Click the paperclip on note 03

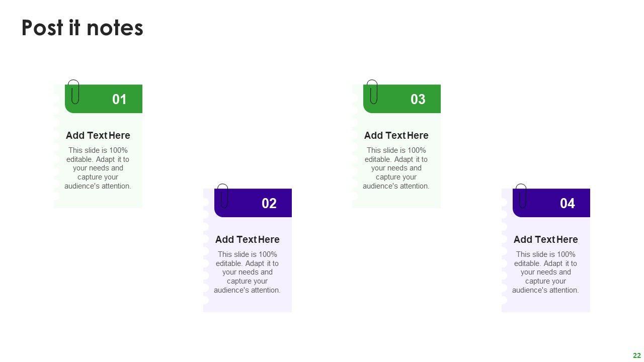click(372, 92)
